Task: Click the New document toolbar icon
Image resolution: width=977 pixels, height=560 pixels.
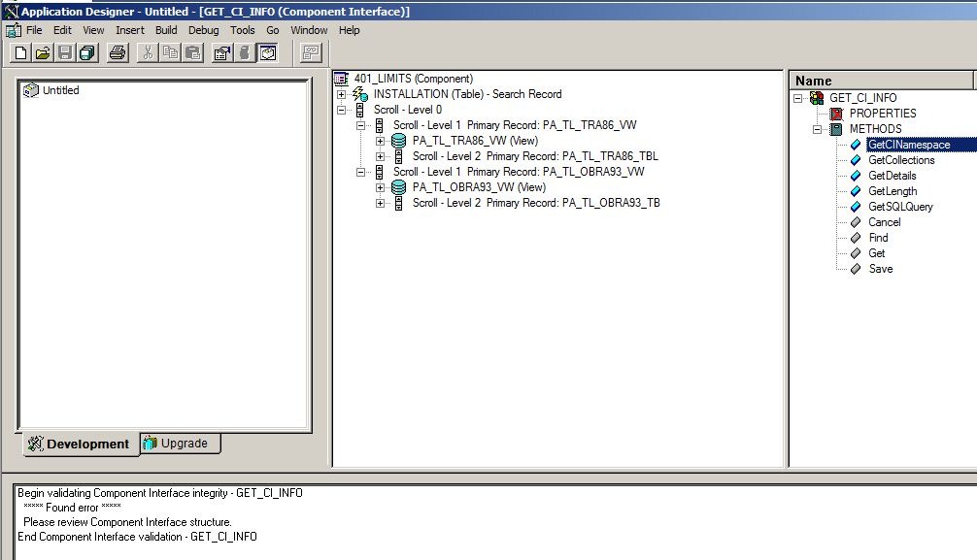Action: coord(20,53)
